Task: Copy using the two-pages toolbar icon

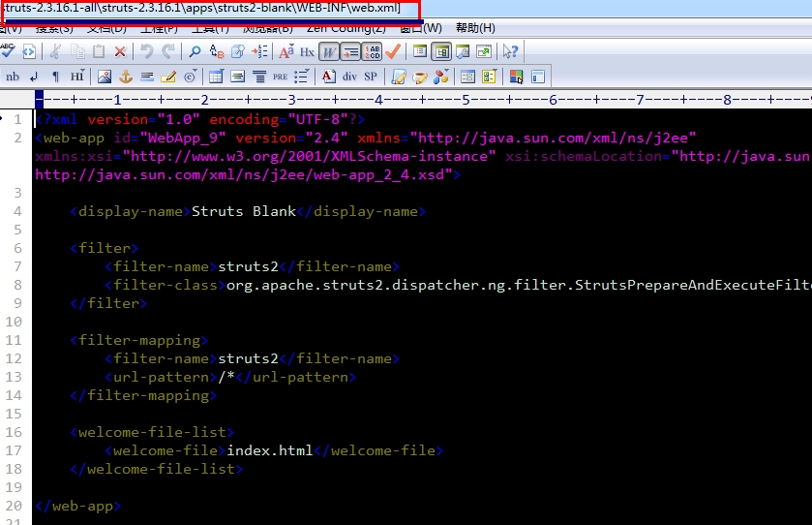Action: [x=77, y=51]
